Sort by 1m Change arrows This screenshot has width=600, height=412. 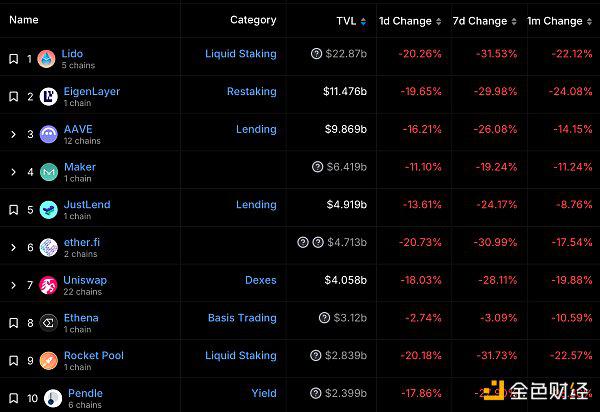pos(589,21)
